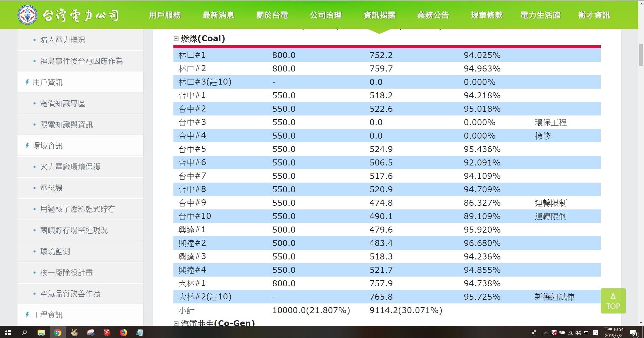This screenshot has width=644, height=338.
Task: Open the security shield tray icon
Action: click(x=554, y=333)
